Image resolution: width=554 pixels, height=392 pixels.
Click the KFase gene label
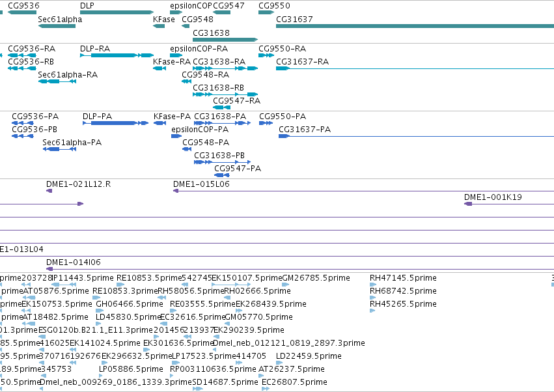(164, 19)
